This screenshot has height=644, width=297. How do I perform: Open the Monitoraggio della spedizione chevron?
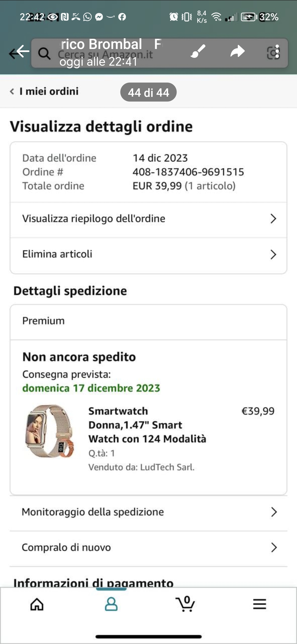(274, 512)
